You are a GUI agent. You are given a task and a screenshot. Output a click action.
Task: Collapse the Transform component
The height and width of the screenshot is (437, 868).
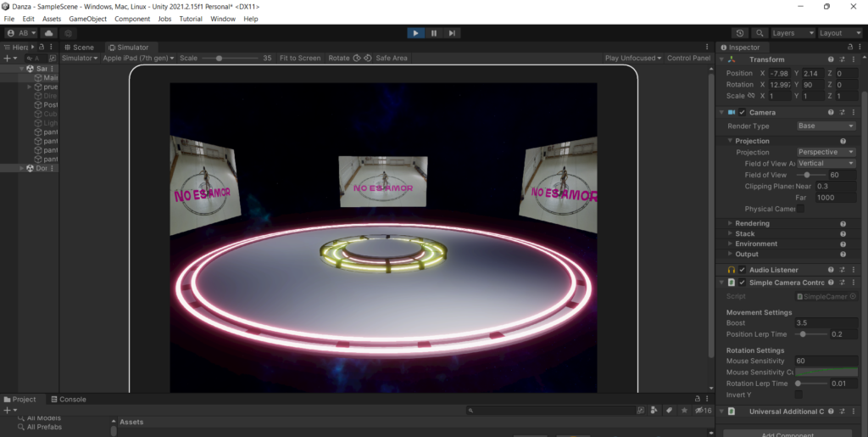pyautogui.click(x=721, y=59)
